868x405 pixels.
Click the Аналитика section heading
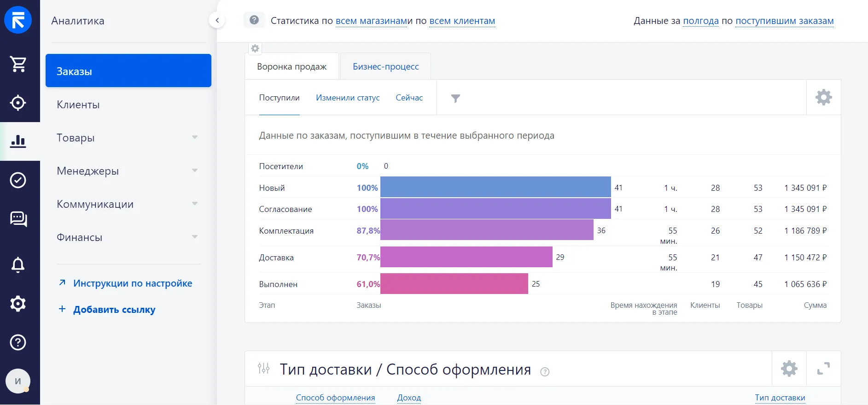(78, 21)
